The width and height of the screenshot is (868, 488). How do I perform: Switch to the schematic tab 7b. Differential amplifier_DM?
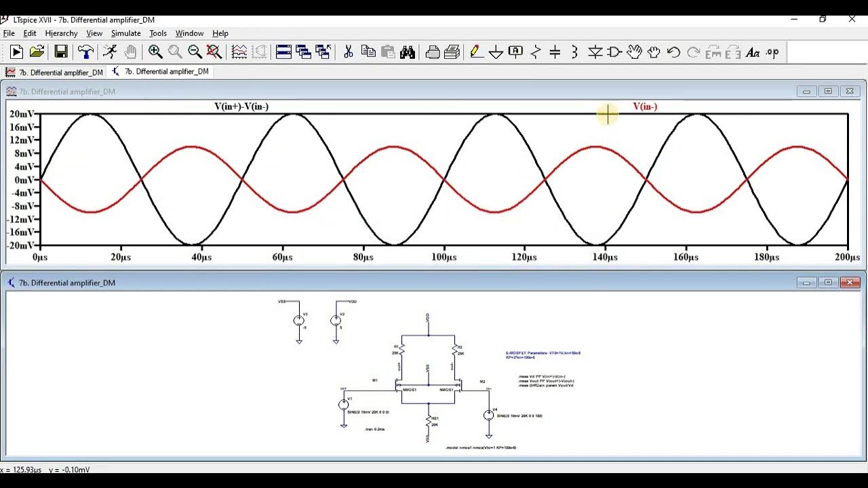point(161,71)
